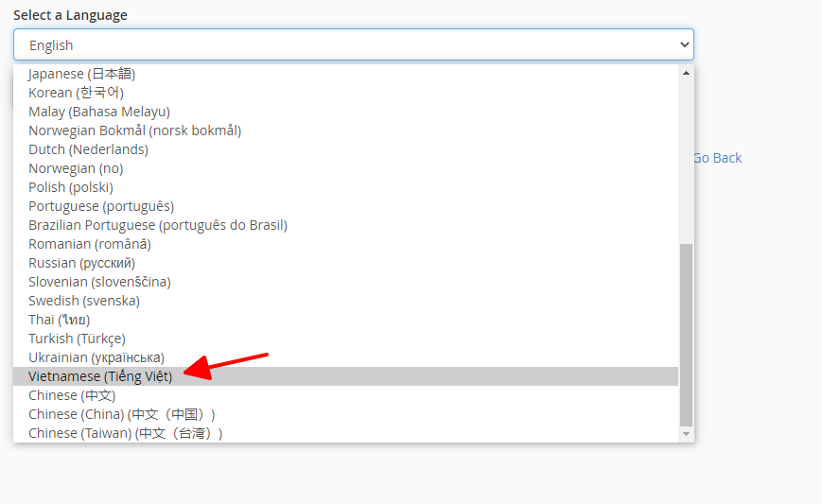Select Korean (한국어) language option

76,93
